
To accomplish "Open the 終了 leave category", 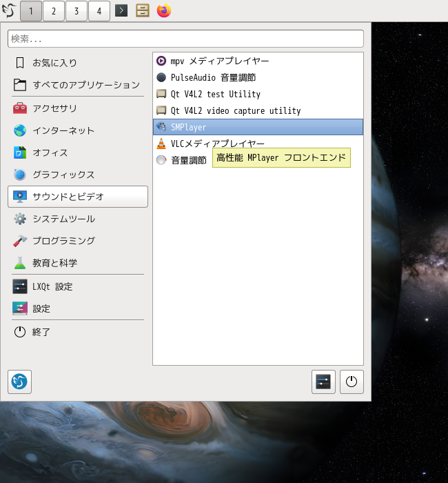I will click(78, 332).
